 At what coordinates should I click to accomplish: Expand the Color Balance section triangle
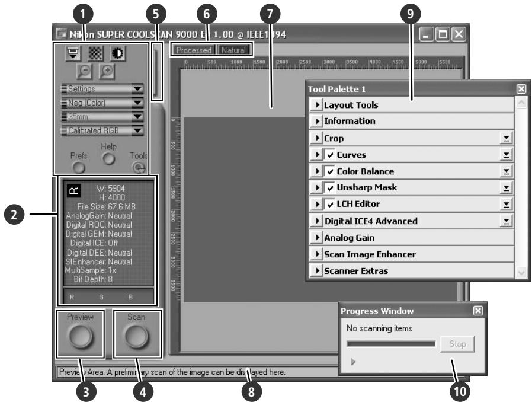[316, 171]
